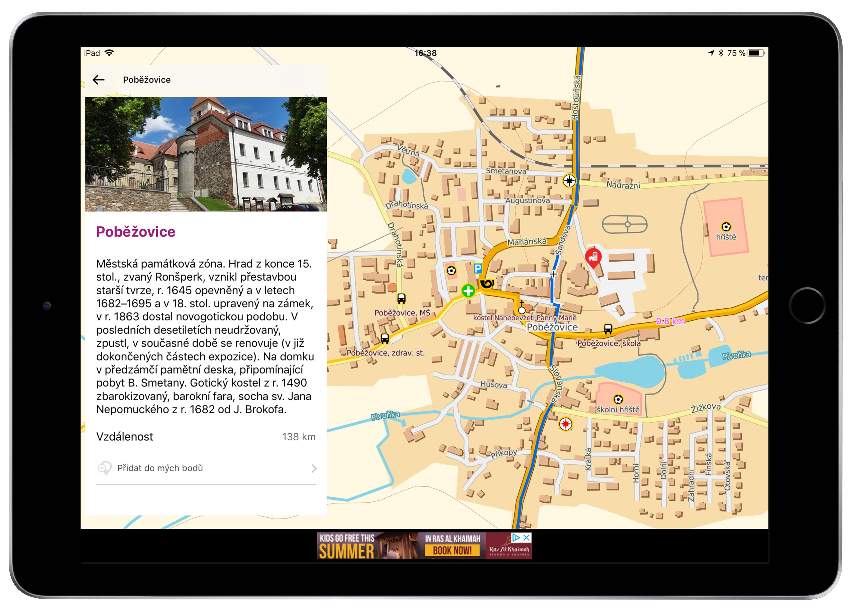Viewport: 853px width, 616px height.
Task: Click the soccer ball icon above hřiště label
Action: tap(726, 226)
